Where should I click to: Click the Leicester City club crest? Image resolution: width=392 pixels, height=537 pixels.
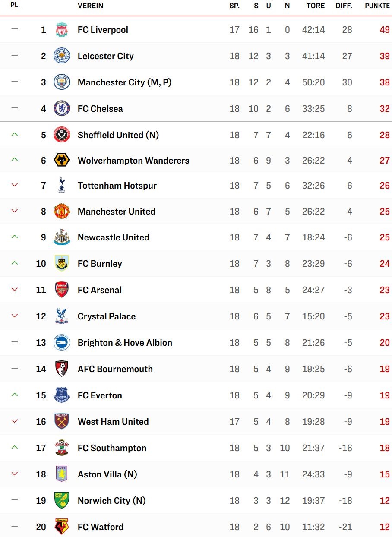click(62, 56)
